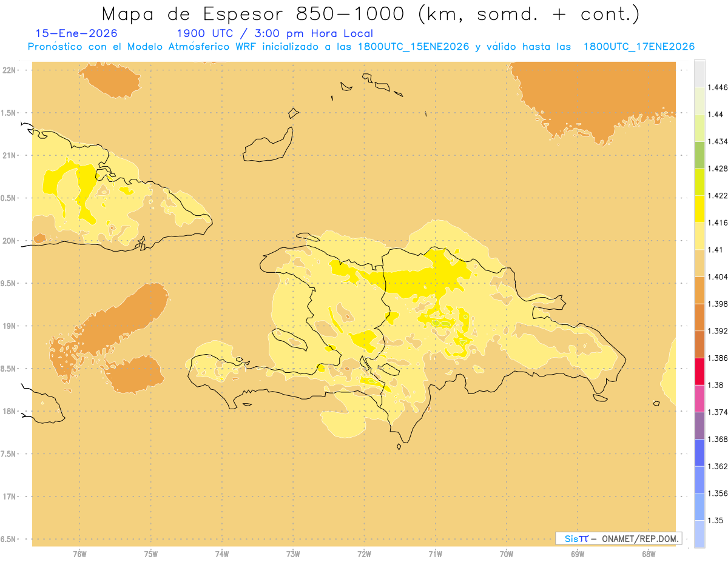728x562 pixels.
Task: Pick the bright yellow swatch between 1.416 and 1.422
Action: [x=699, y=209]
